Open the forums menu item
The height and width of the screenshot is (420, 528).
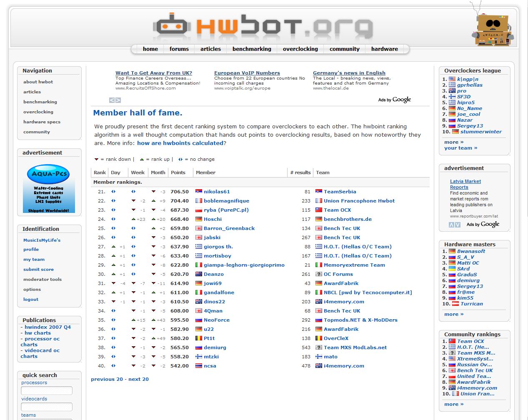coord(179,49)
